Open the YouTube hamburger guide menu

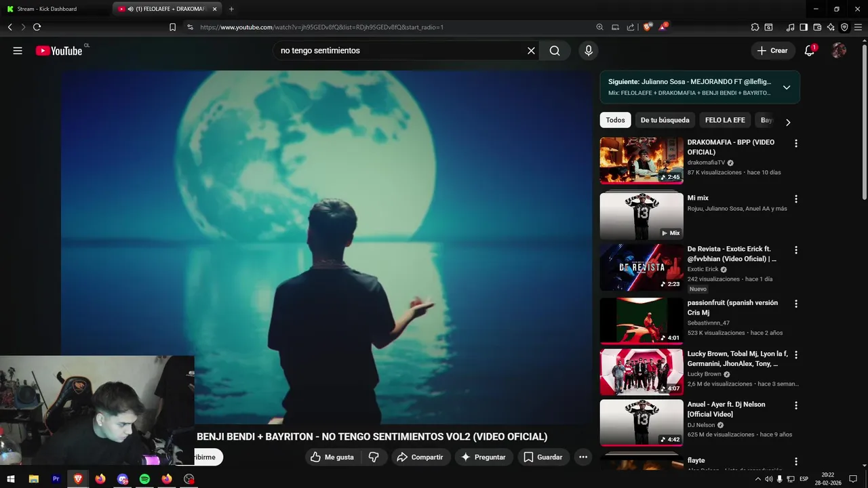pyautogui.click(x=18, y=51)
